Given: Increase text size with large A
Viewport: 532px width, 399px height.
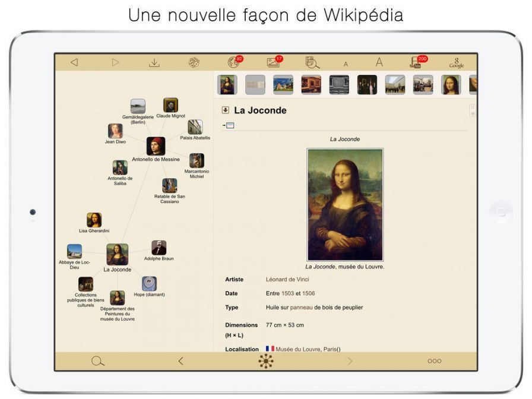Looking at the screenshot, I should point(379,62).
